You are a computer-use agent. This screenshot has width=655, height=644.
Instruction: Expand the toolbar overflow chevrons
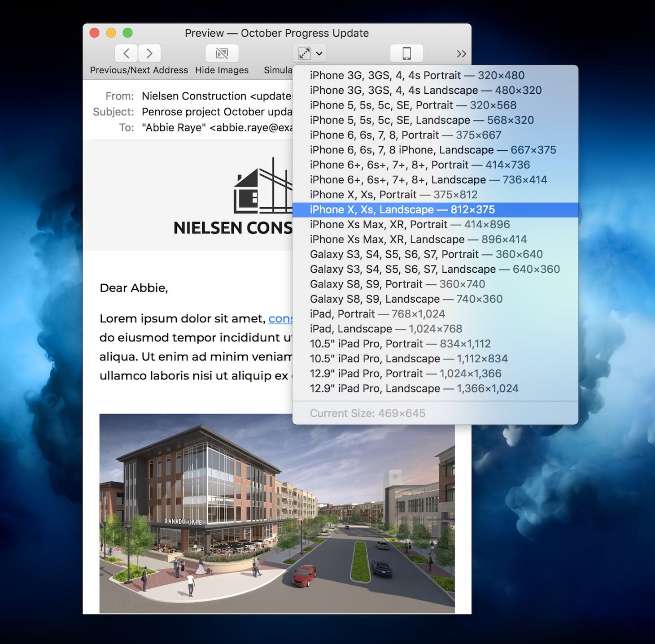click(x=461, y=54)
